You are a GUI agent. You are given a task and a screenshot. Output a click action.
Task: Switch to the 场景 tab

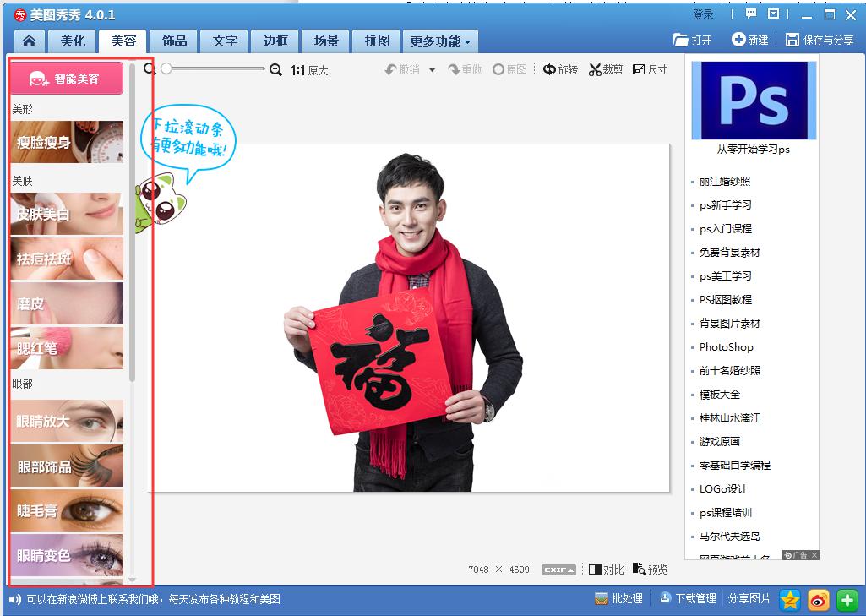326,41
